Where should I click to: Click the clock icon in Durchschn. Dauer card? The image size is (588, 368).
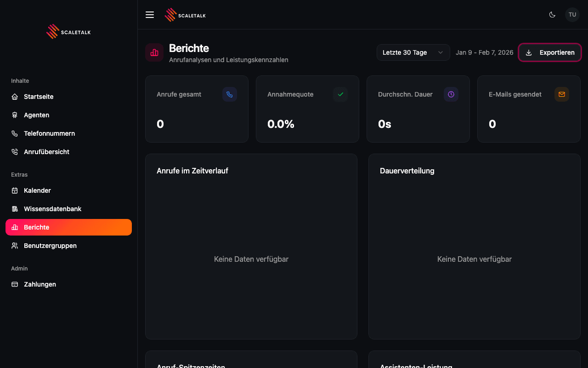click(451, 94)
